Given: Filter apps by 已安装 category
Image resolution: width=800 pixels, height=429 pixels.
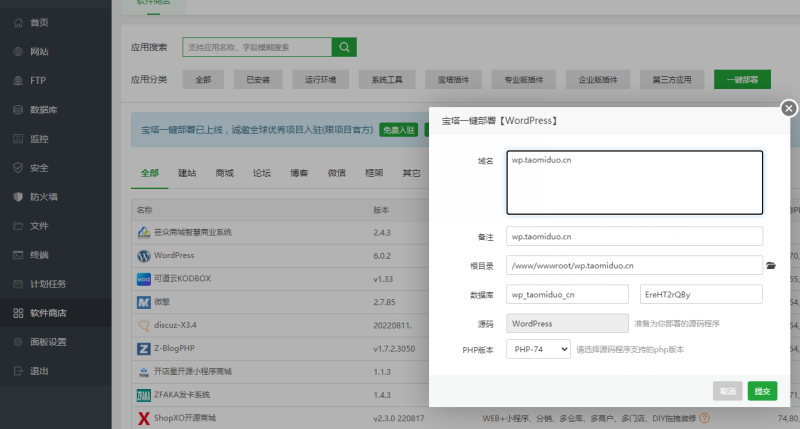Looking at the screenshot, I should (x=258, y=80).
